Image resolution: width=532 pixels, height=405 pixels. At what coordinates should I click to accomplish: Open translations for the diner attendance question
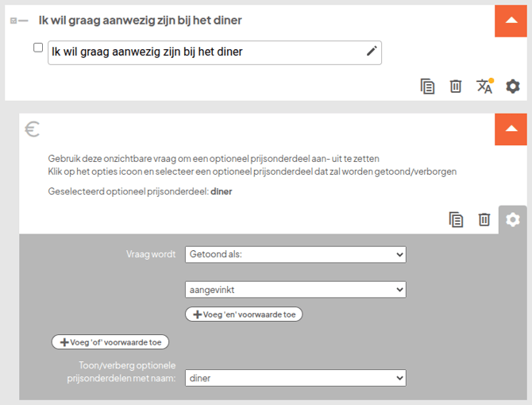484,86
